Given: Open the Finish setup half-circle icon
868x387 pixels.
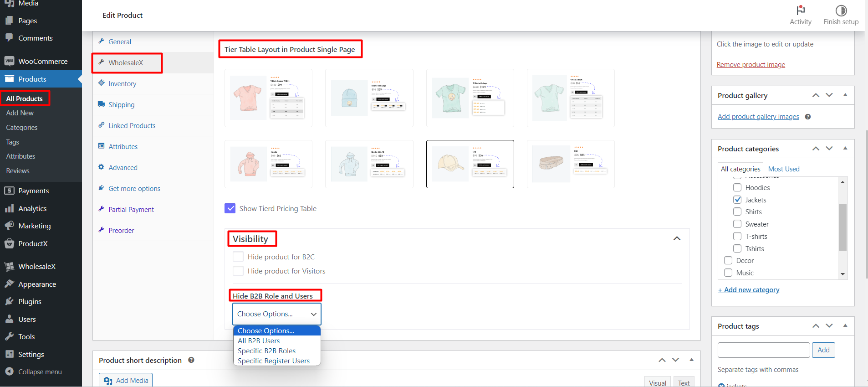Looking at the screenshot, I should pos(841,10).
